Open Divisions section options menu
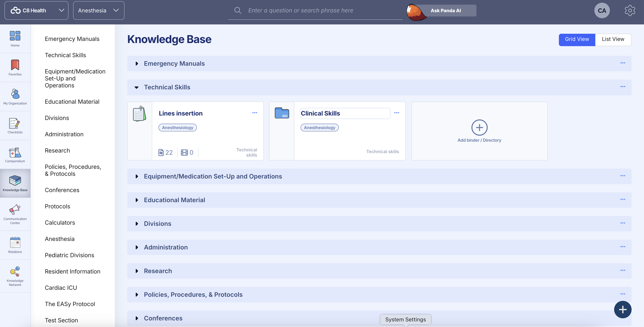The image size is (644, 327). pos(622,223)
